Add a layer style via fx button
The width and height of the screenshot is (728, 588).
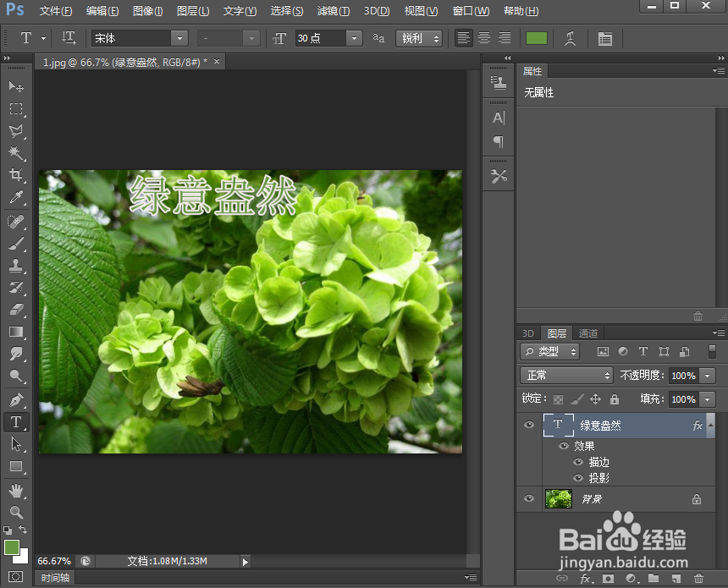coord(586,578)
